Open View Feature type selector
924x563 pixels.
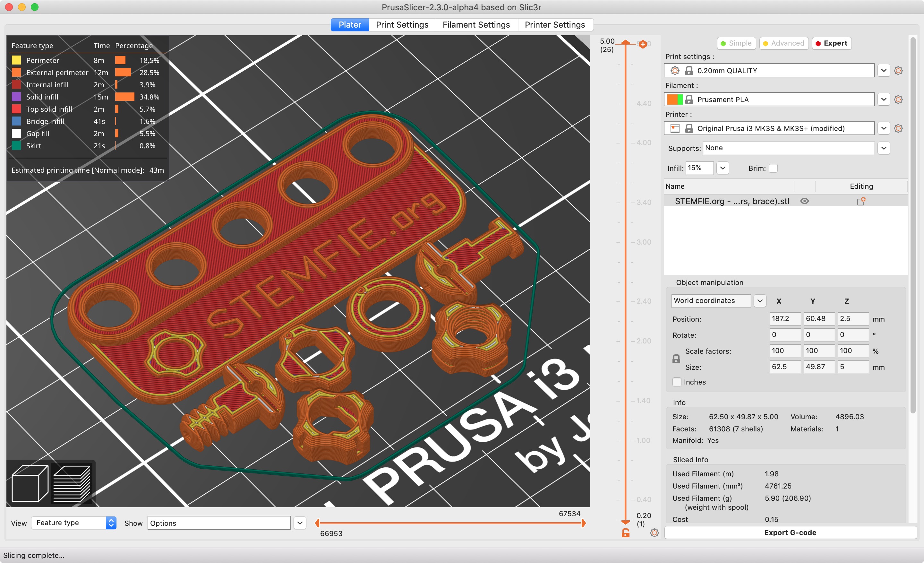pyautogui.click(x=74, y=523)
